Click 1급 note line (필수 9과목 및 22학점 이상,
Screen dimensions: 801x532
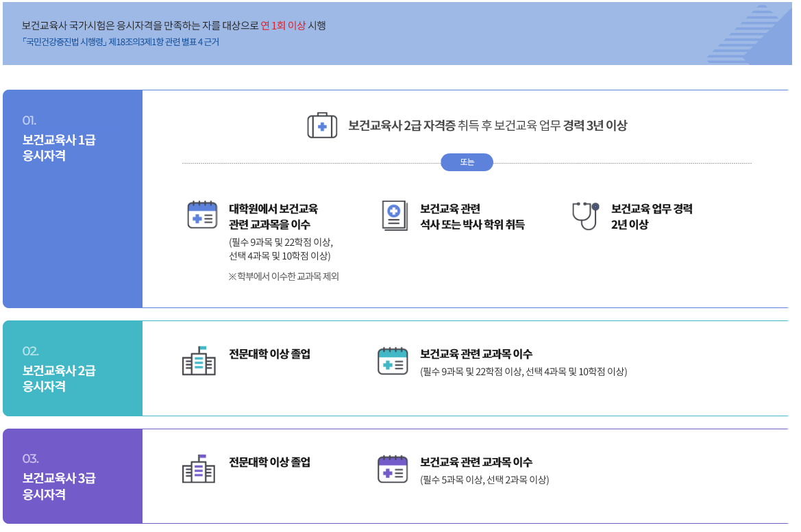point(281,242)
